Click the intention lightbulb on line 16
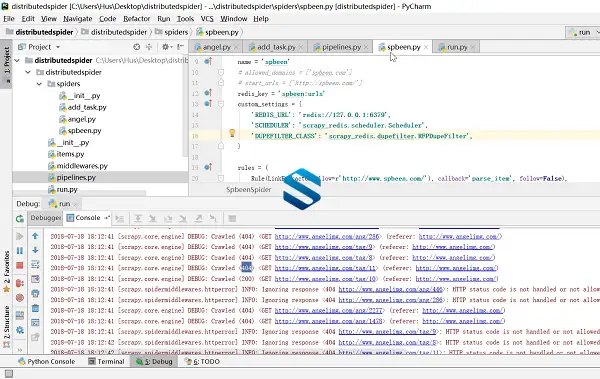The width and height of the screenshot is (600, 379). [232, 133]
